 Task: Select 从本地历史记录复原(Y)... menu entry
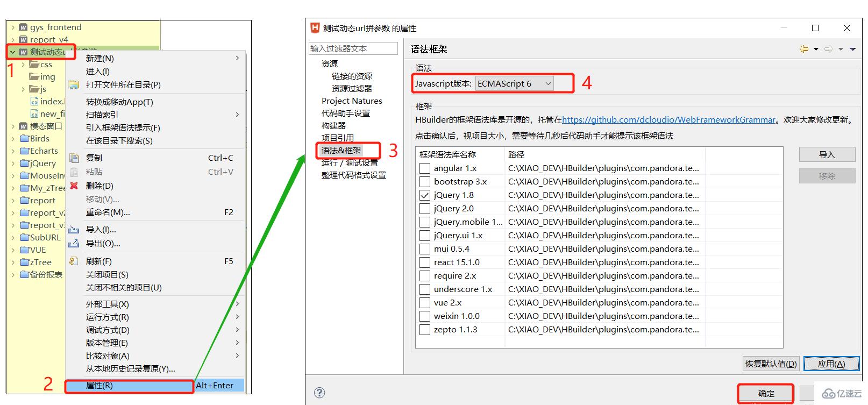pos(156,368)
